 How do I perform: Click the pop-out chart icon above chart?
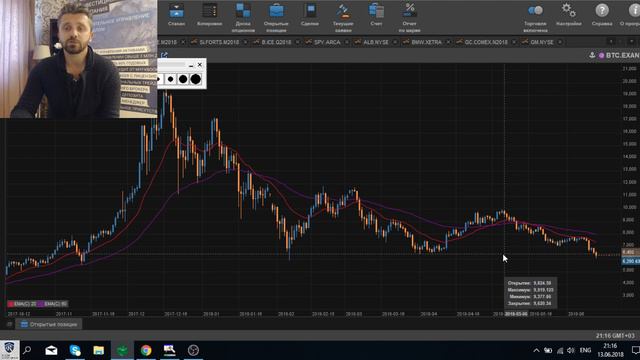(164, 55)
